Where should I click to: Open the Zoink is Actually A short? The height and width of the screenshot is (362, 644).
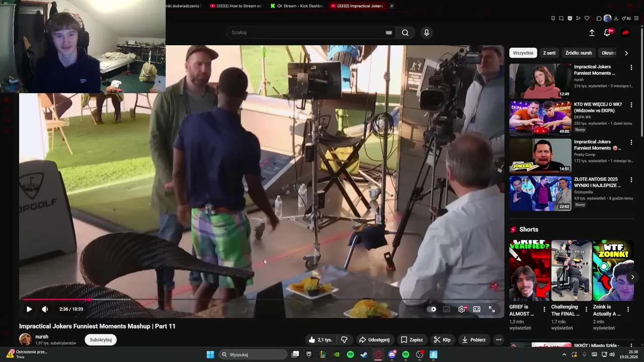click(613, 270)
